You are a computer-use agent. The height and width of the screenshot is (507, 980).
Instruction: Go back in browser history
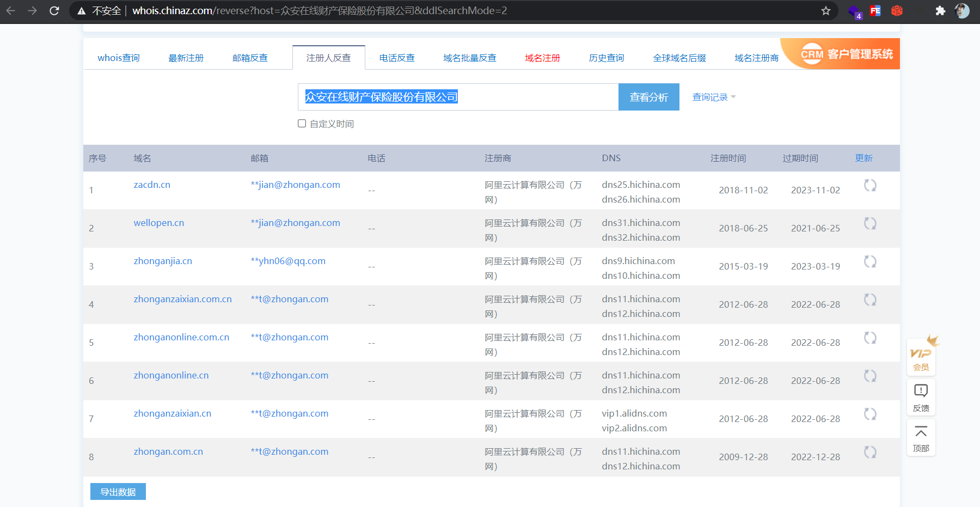click(11, 11)
